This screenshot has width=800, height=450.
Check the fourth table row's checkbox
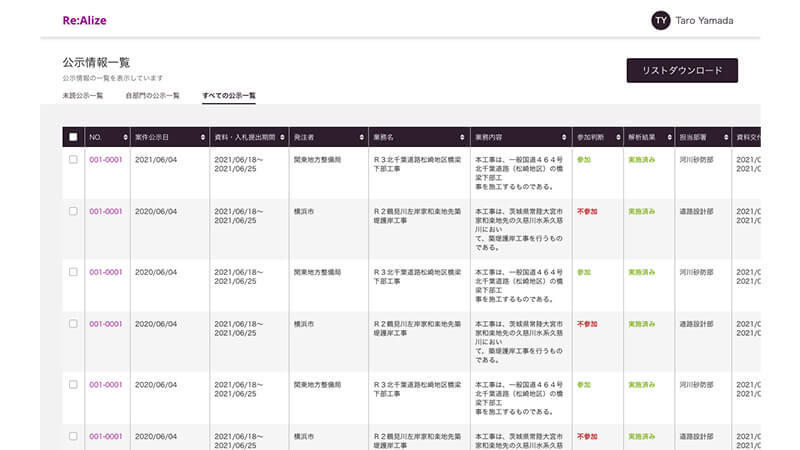coord(73,324)
